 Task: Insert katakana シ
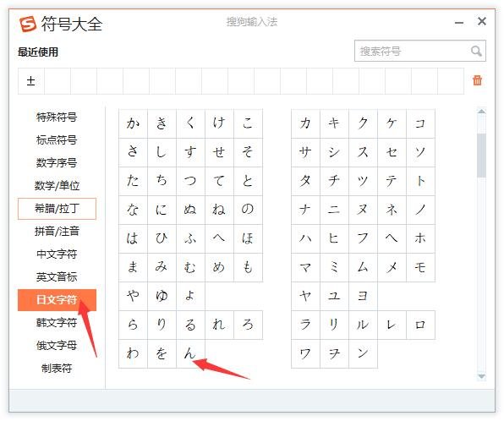[334, 152]
